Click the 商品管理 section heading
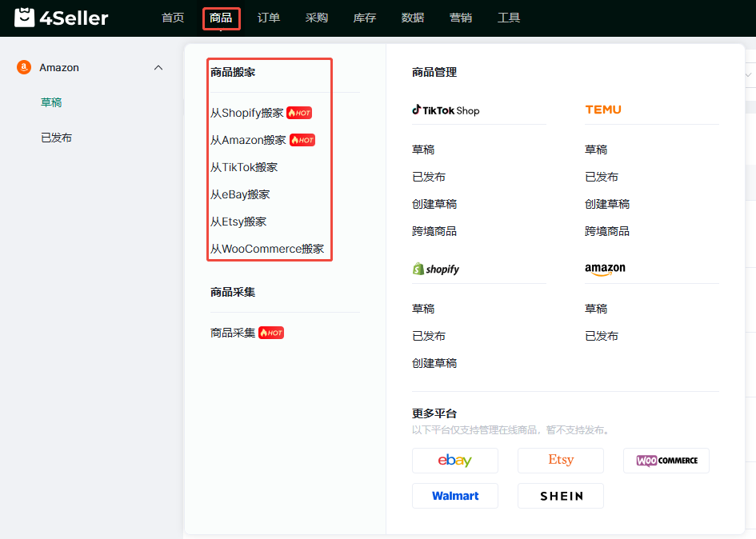This screenshot has width=756, height=539. [x=434, y=72]
